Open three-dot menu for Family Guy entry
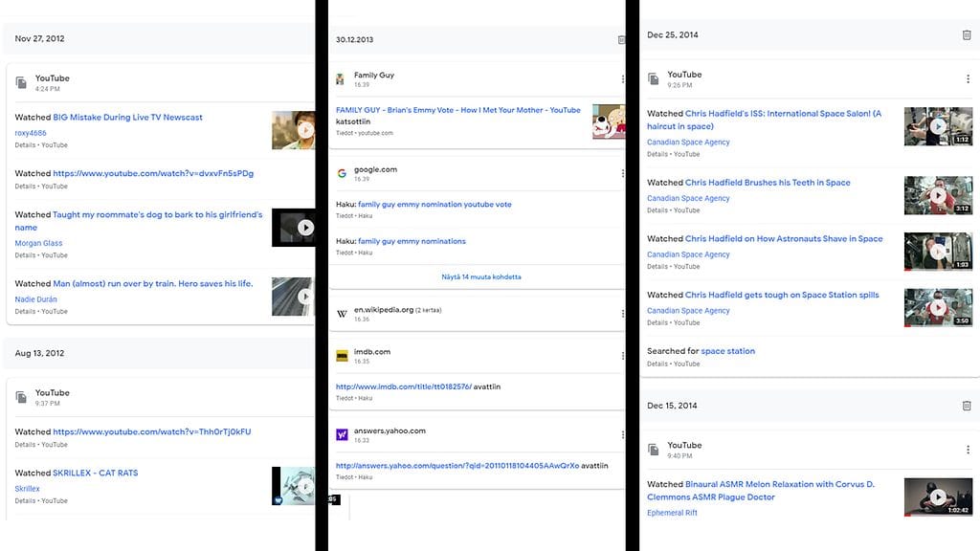The height and width of the screenshot is (551, 980). coord(623,79)
